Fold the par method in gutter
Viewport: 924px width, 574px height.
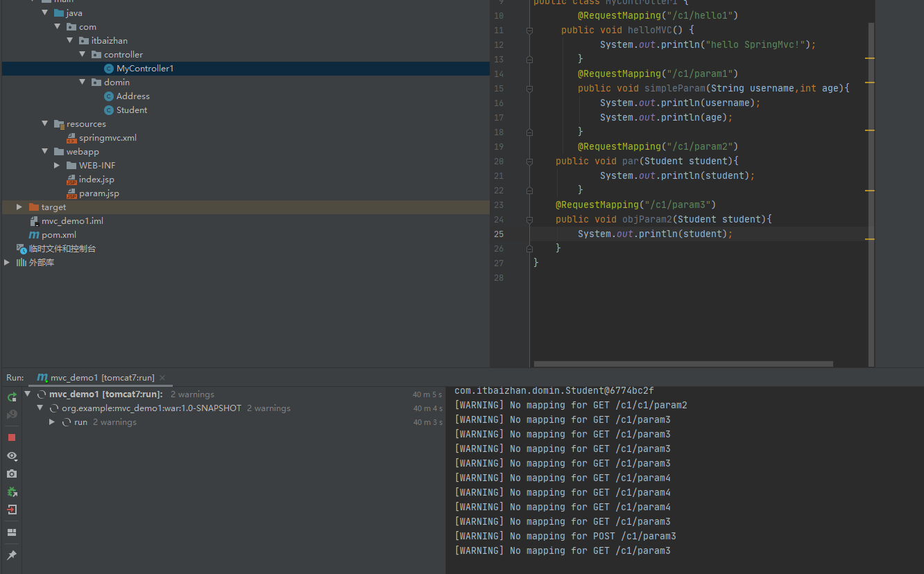(529, 162)
